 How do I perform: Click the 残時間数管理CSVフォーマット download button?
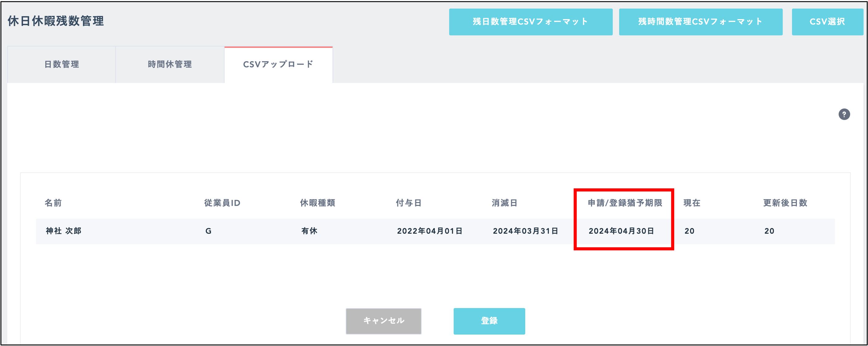click(701, 22)
